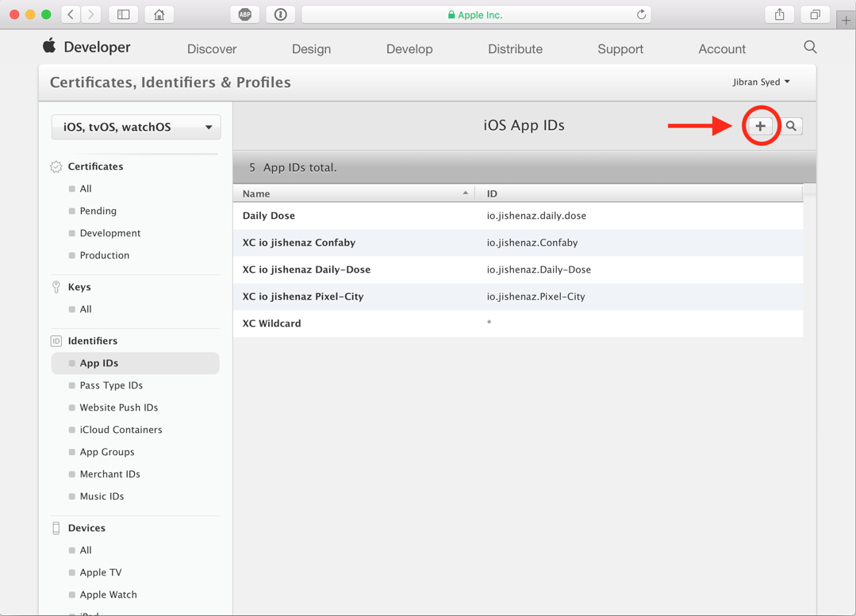The height and width of the screenshot is (616, 856).
Task: Select Apple TV devices
Action: (x=101, y=572)
